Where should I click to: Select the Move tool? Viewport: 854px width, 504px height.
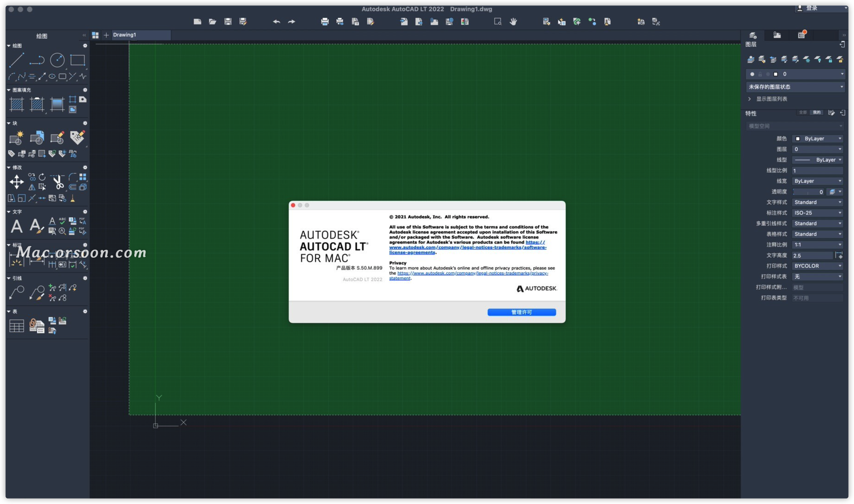click(x=16, y=182)
